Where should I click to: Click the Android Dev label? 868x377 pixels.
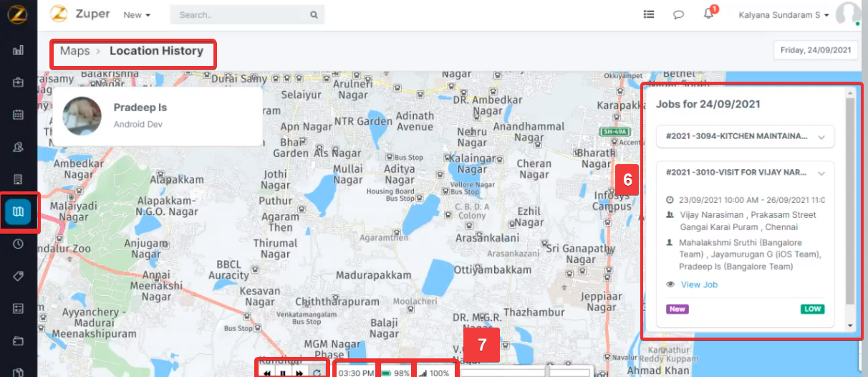pyautogui.click(x=138, y=124)
